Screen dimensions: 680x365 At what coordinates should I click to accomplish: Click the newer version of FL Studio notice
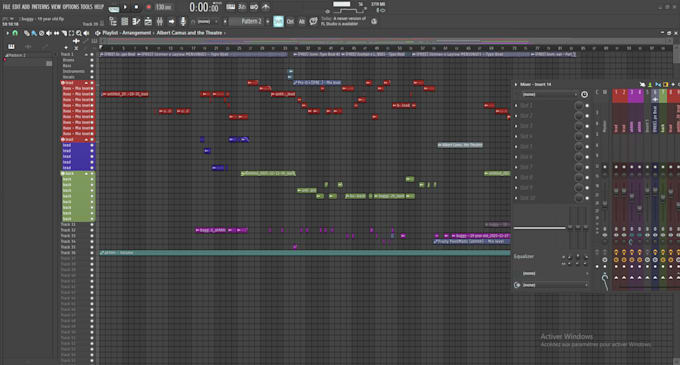(343, 21)
